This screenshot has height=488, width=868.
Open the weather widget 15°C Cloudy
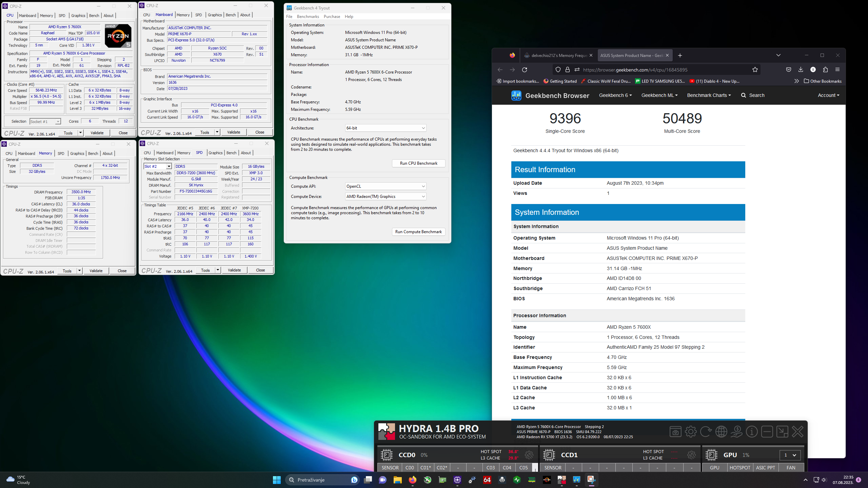coord(19,480)
